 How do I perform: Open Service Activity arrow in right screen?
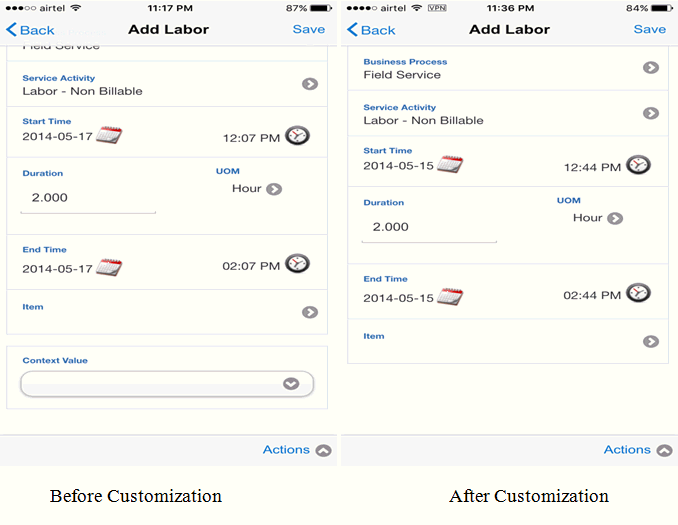coord(651,114)
